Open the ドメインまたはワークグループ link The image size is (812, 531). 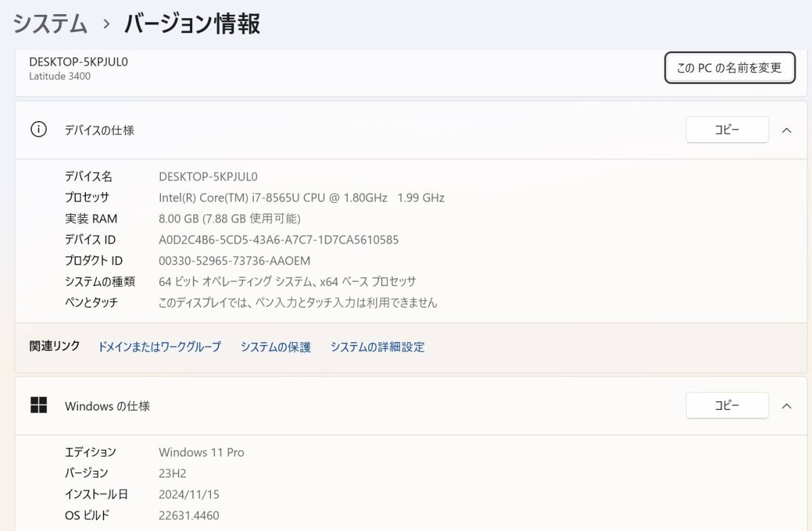[160, 347]
